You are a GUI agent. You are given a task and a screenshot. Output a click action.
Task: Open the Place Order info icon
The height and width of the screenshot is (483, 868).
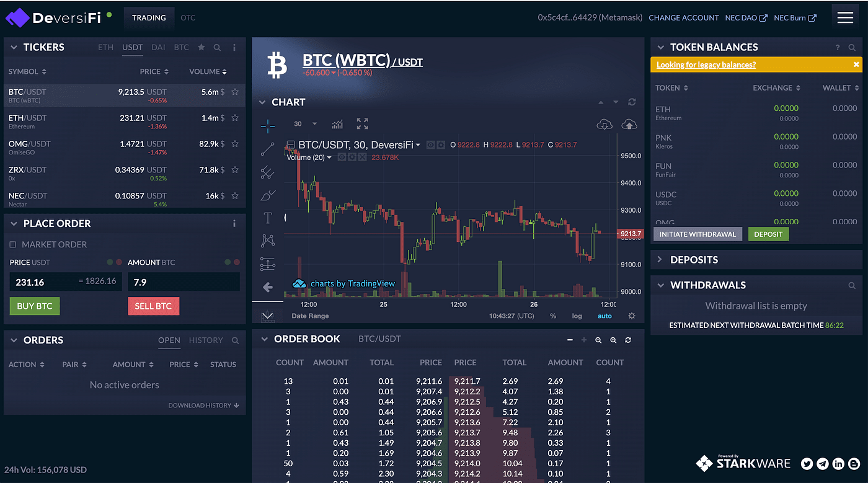tap(234, 223)
